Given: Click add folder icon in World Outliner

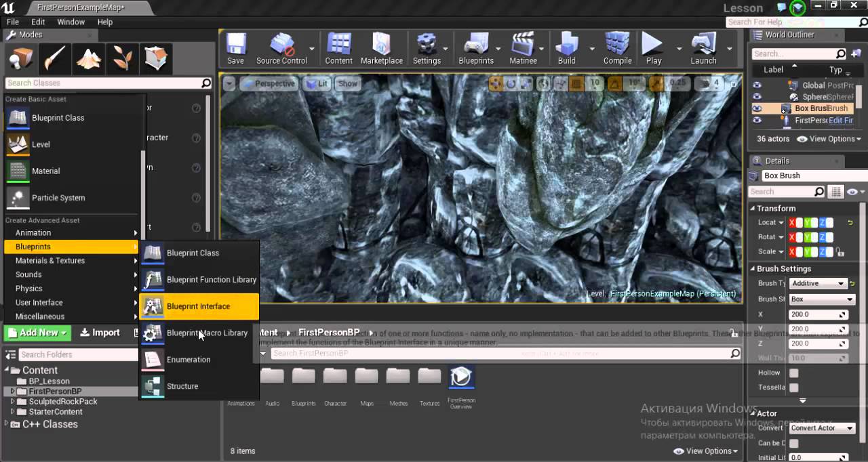Looking at the screenshot, I should point(856,54).
